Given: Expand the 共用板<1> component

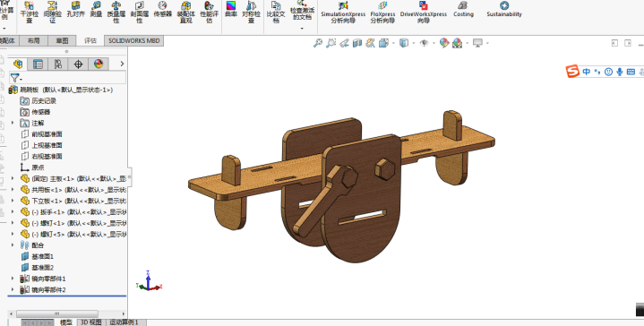Looking at the screenshot, I should (x=13, y=189).
